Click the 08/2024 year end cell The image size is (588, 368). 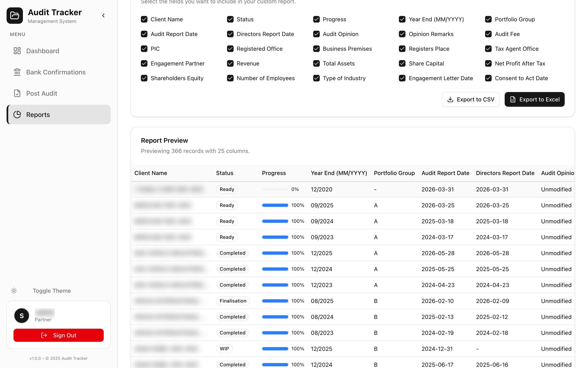click(x=322, y=317)
